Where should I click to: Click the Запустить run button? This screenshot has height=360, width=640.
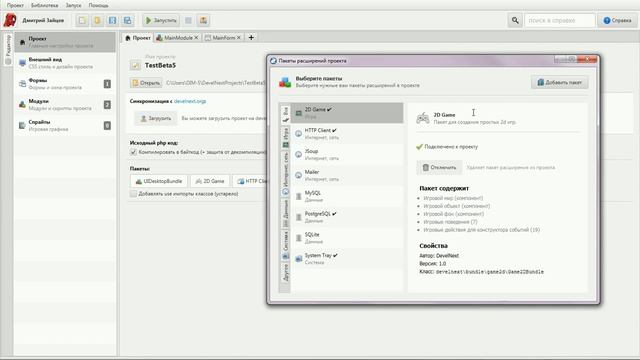[161, 20]
